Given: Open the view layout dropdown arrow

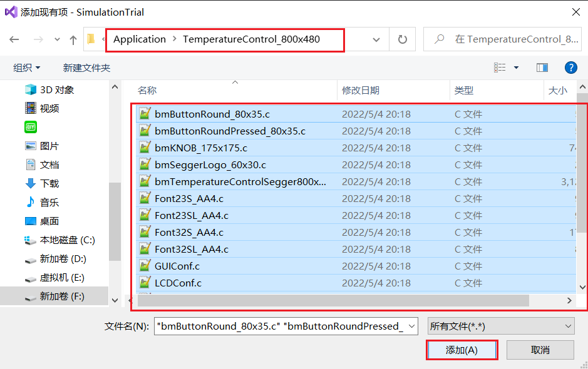Looking at the screenshot, I should coord(517,67).
